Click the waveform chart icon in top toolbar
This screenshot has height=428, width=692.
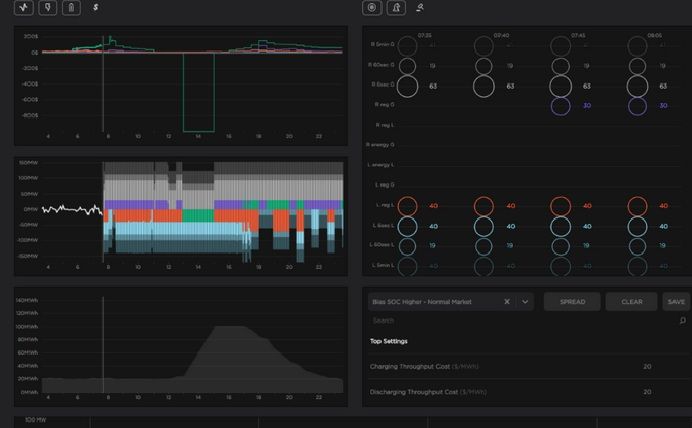click(23, 8)
